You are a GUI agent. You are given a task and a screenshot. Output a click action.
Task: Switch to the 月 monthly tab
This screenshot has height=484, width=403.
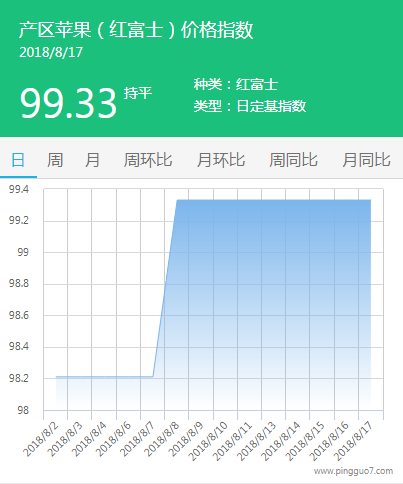[92, 160]
